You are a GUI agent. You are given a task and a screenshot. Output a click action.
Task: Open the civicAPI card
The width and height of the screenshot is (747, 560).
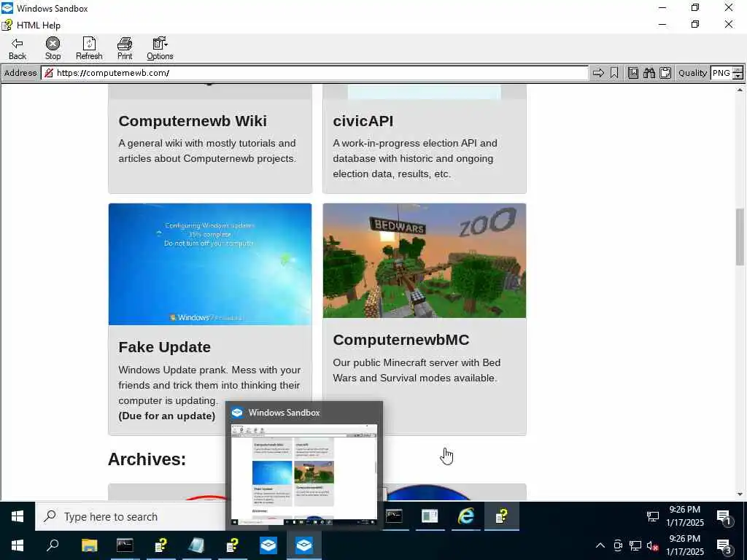coord(425,139)
